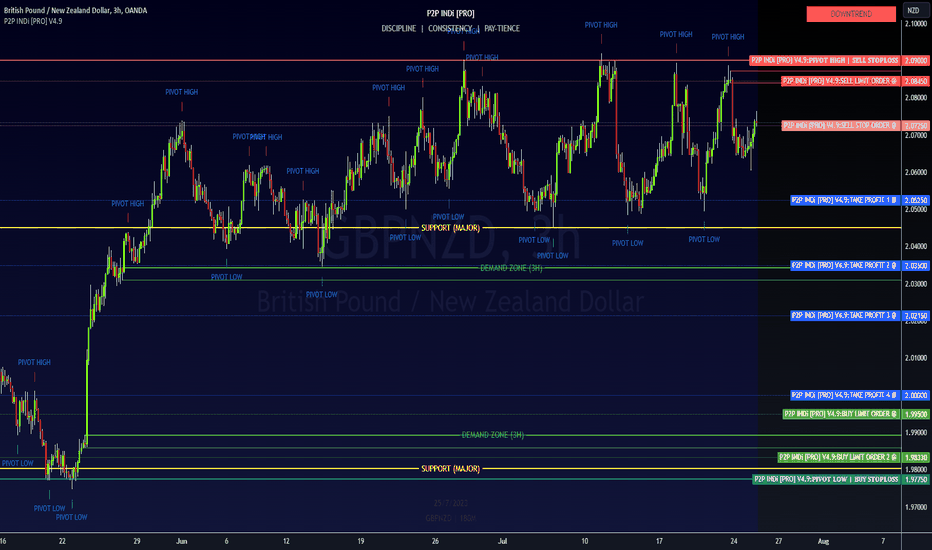Select the SELL STOP ORDER @ label
The height and width of the screenshot is (550, 932).
(840, 125)
